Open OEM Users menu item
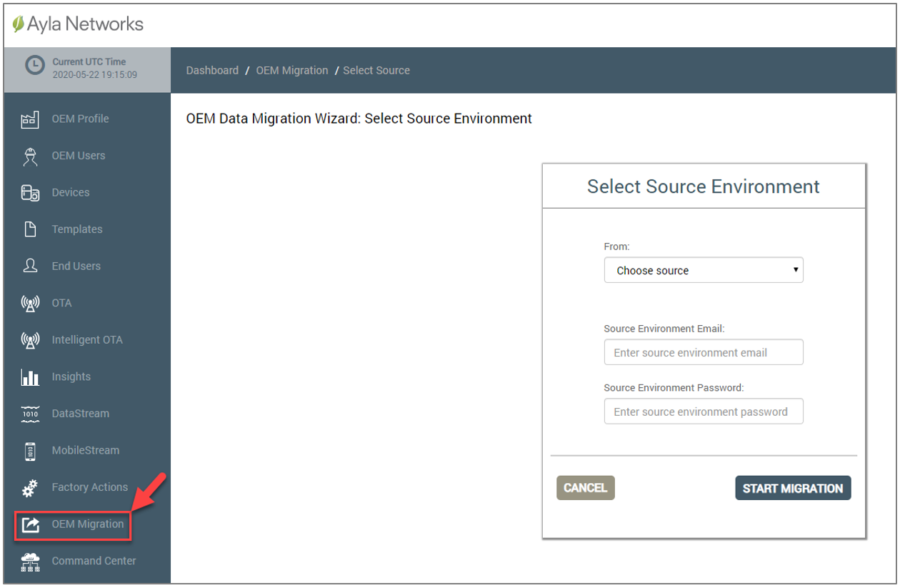900x588 pixels. pyautogui.click(x=79, y=156)
